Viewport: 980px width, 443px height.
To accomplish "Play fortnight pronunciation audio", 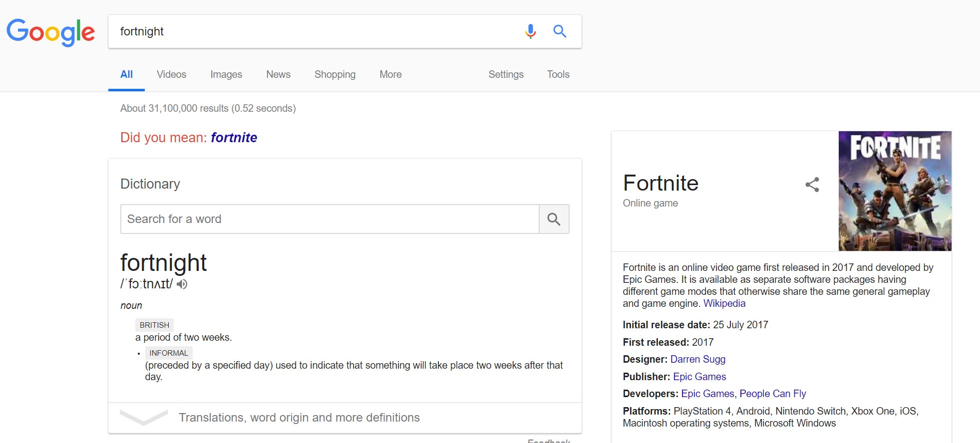I will [x=182, y=284].
